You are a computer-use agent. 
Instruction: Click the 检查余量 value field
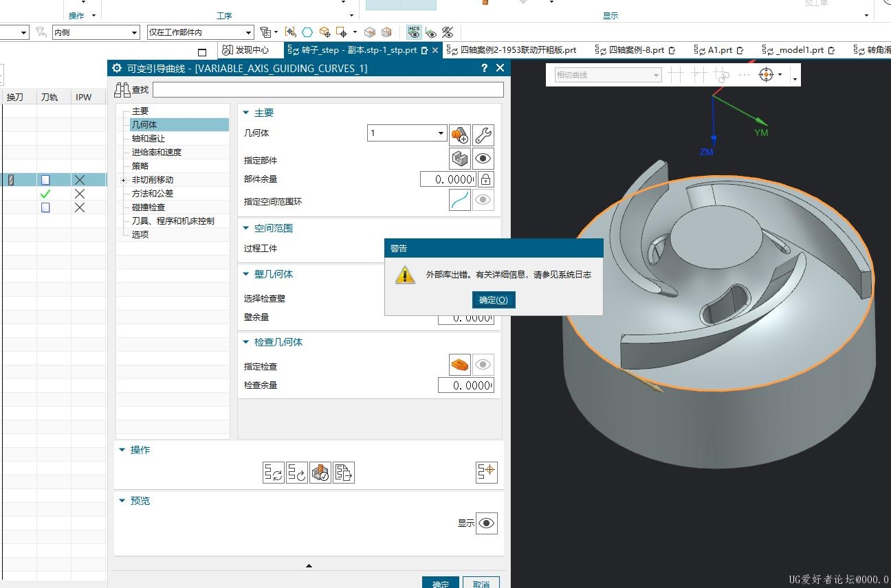click(466, 385)
